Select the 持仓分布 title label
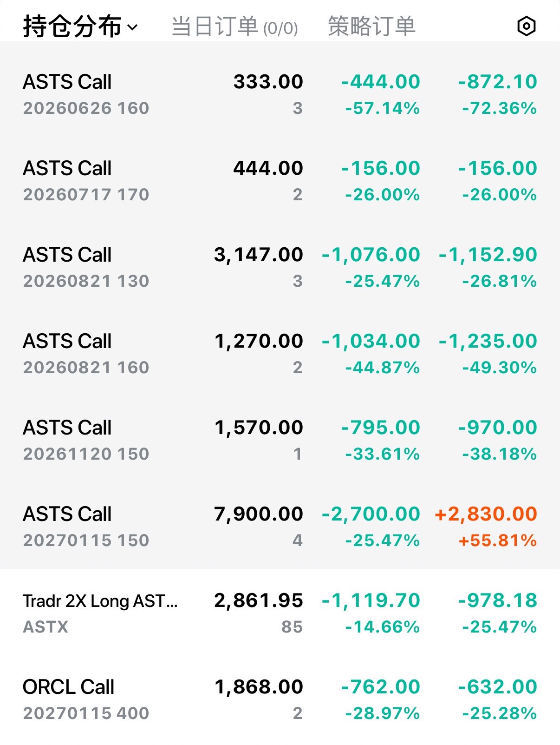 [72, 26]
